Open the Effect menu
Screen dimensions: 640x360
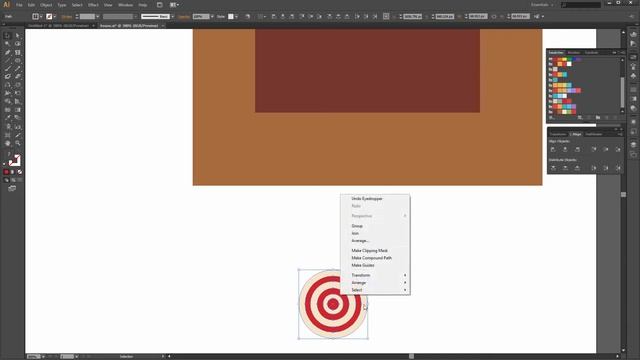tap(93, 5)
